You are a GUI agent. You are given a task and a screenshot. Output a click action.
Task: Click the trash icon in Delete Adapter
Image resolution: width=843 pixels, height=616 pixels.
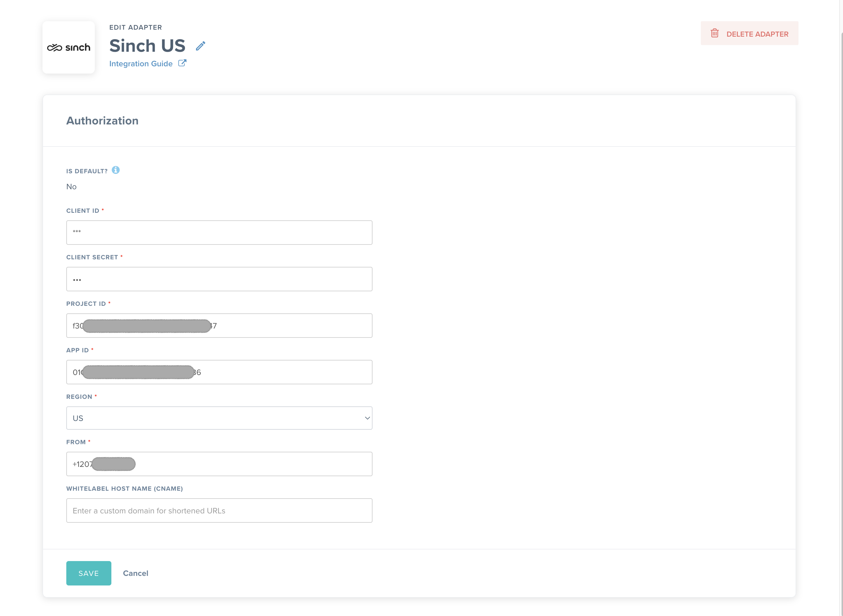714,33
